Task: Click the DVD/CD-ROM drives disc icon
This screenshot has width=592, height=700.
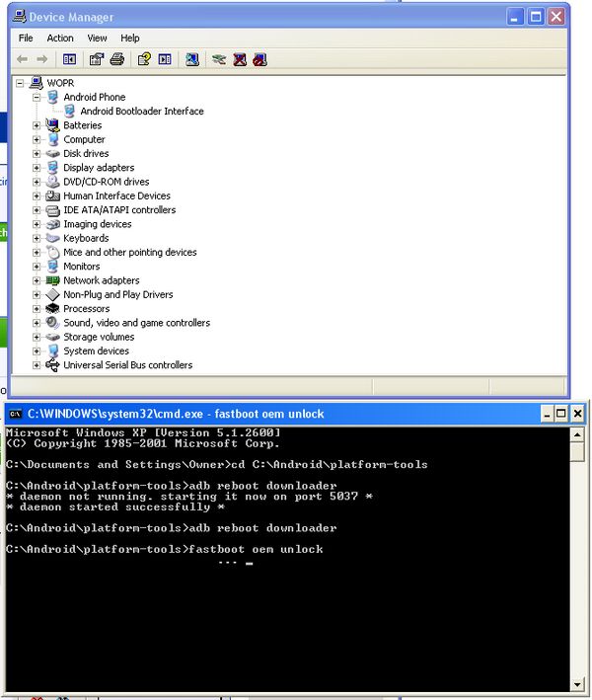Action: 52,182
